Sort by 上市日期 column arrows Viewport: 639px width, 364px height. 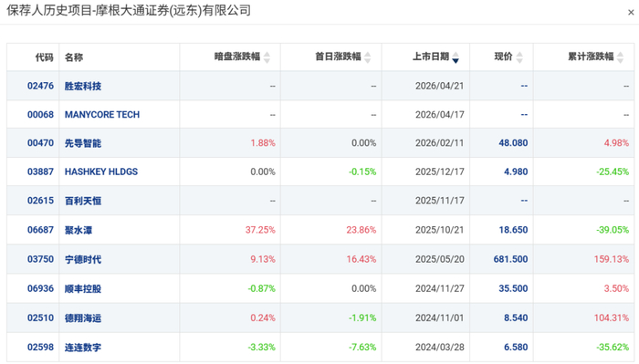point(456,57)
